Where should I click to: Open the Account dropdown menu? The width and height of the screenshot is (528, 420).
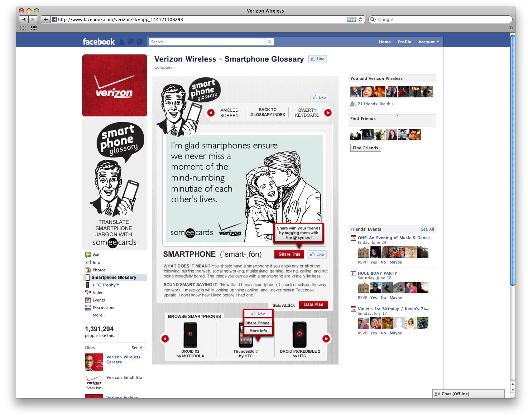[428, 42]
